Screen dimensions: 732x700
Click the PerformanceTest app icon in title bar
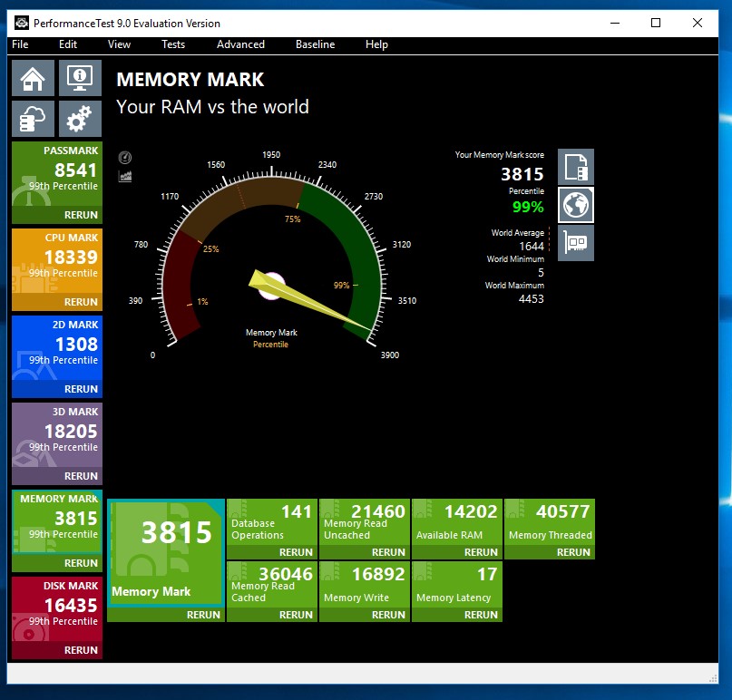click(22, 23)
